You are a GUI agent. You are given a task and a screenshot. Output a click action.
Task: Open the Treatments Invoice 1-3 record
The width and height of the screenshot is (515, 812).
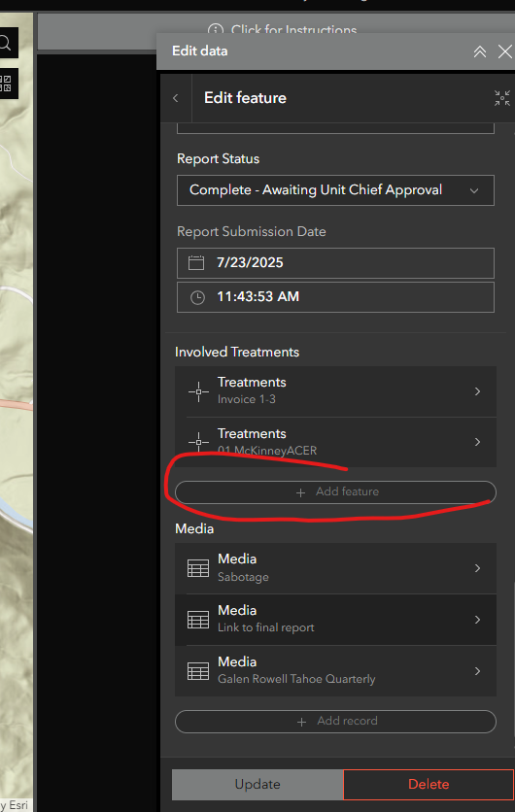pyautogui.click(x=335, y=391)
